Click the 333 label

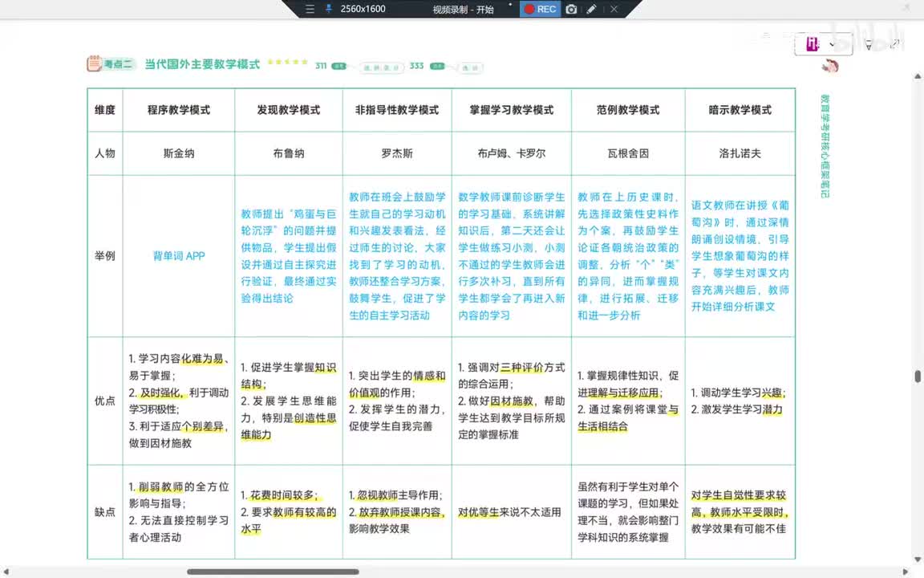pos(416,66)
